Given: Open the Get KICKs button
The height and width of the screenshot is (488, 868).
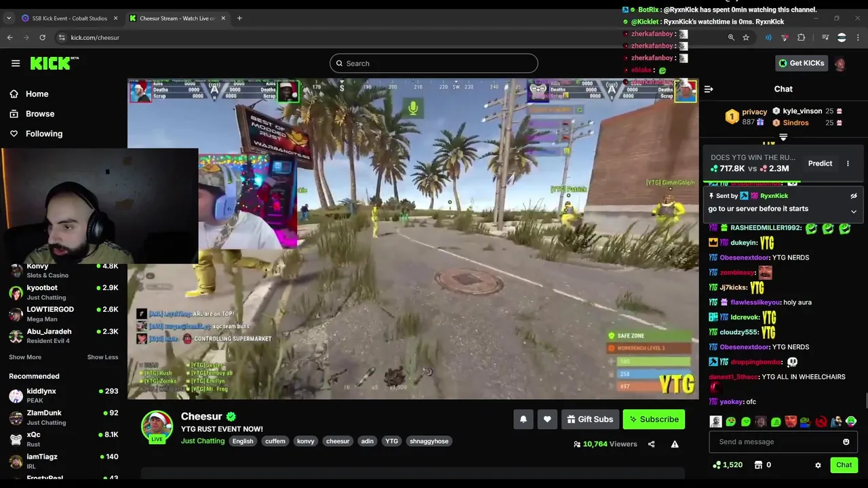Looking at the screenshot, I should click(801, 63).
